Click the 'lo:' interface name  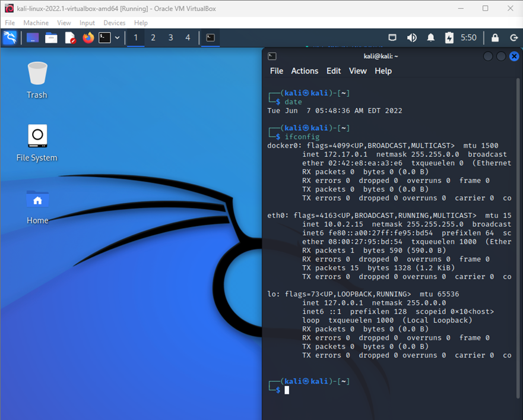(x=274, y=294)
